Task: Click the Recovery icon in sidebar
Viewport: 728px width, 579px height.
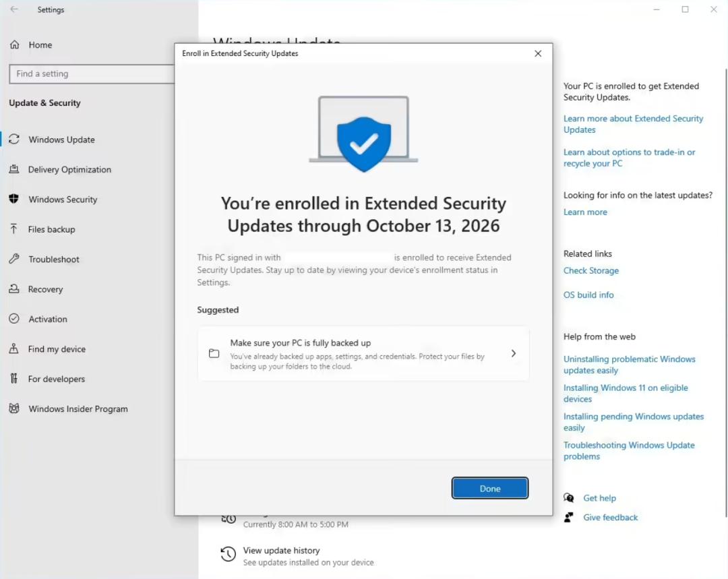Action: coord(13,289)
